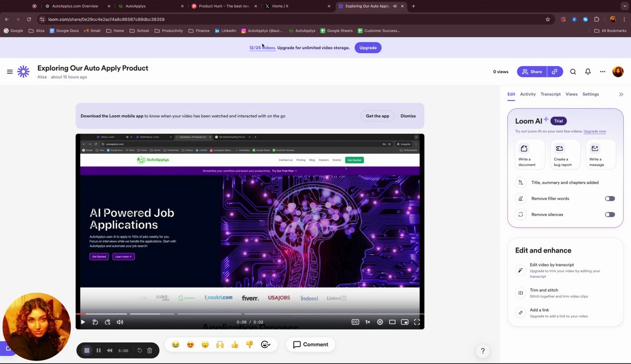This screenshot has height=364, width=631.
Task: React with surprised face emoji
Action: click(x=205, y=345)
